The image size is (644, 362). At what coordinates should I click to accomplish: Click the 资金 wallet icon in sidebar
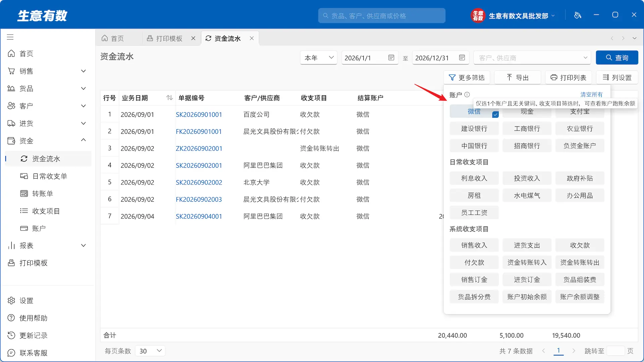11,141
